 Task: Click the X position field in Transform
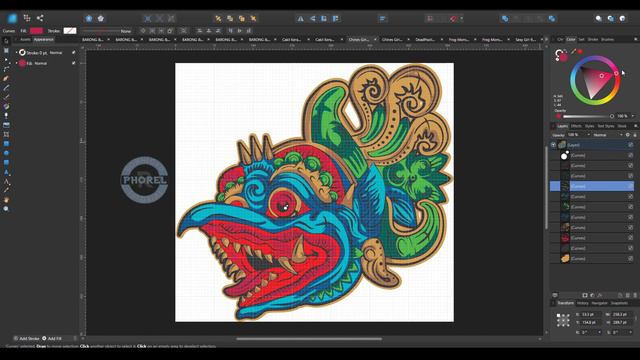click(x=591, y=314)
